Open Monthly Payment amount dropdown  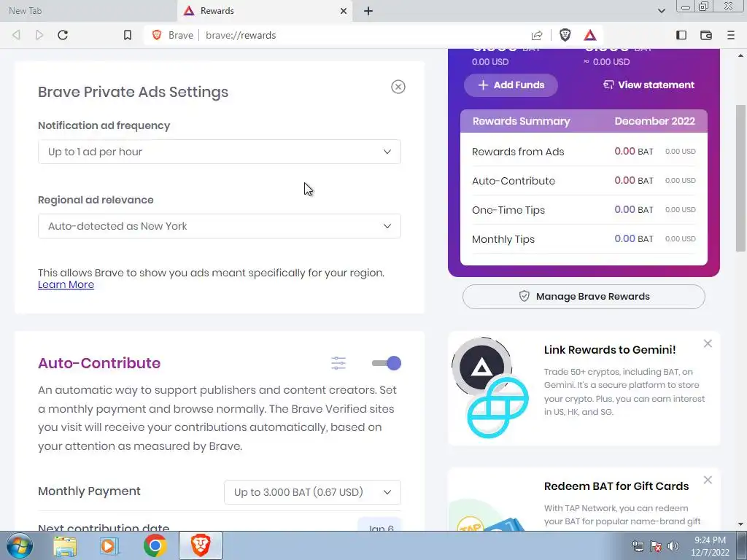tap(312, 492)
